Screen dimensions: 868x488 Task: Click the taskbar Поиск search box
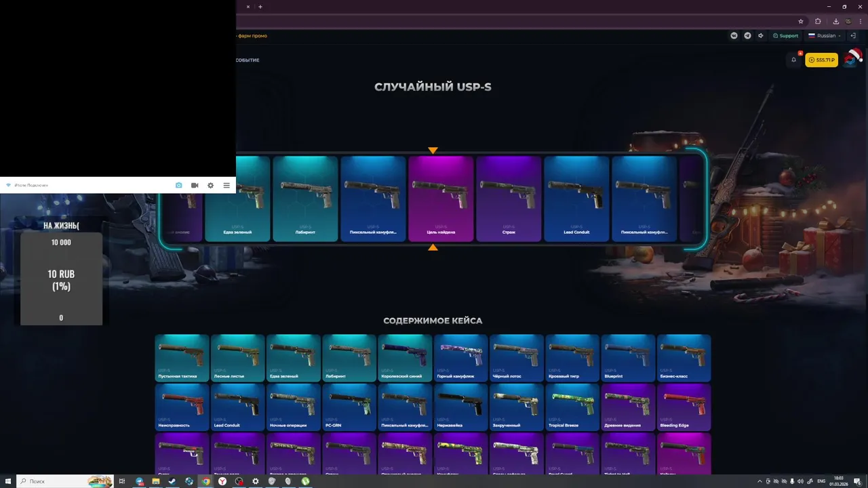[x=65, y=481]
